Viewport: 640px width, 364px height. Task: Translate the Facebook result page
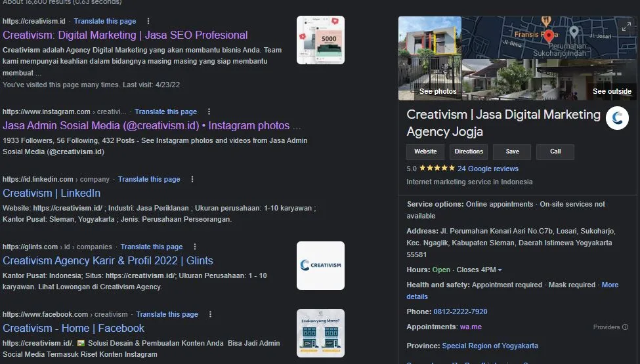[167, 315]
